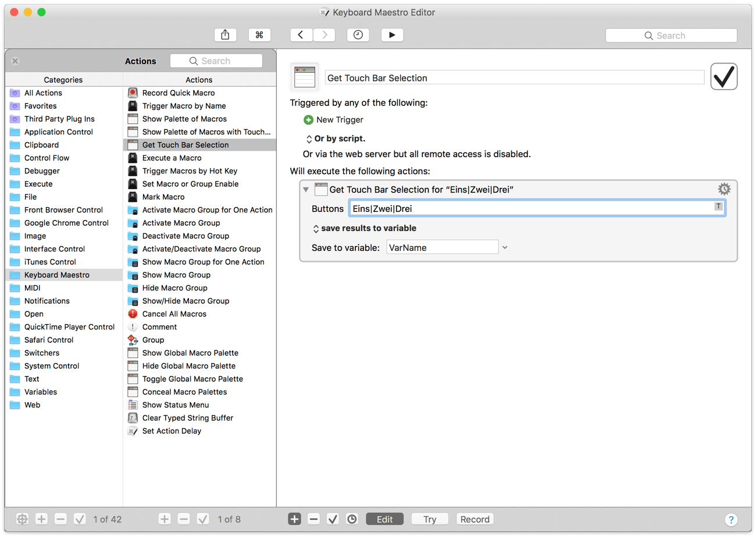Image resolution: width=756 pixels, height=536 pixels.
Task: Click the VarName variable field
Action: 443,247
